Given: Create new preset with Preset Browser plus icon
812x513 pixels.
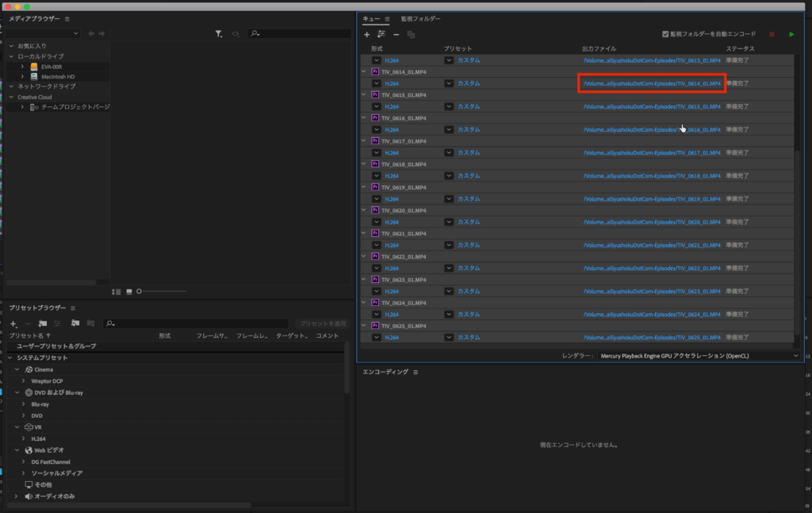Looking at the screenshot, I should (13, 323).
